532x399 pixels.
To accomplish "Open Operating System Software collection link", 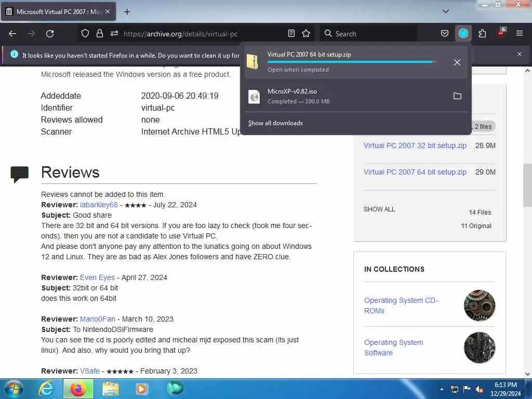I will [394, 348].
